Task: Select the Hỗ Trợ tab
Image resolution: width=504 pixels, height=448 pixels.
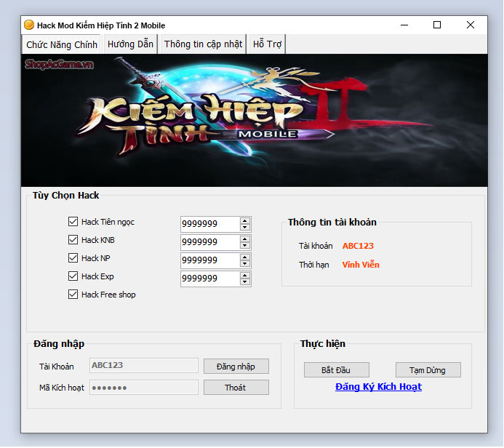Action: coord(267,44)
